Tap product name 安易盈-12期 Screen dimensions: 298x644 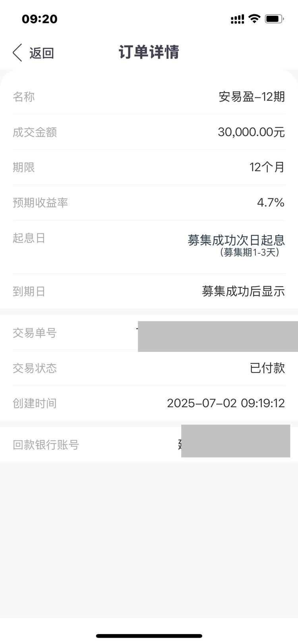coord(252,96)
